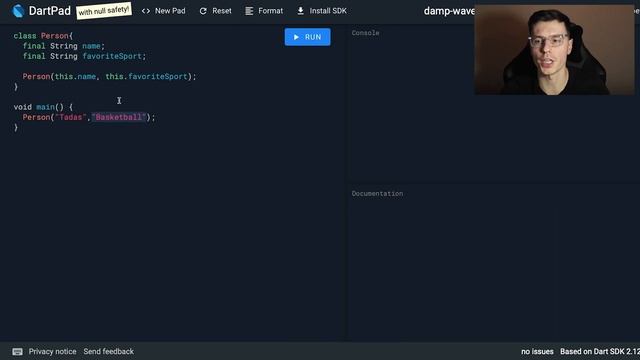Click the Documentation panel label
This screenshot has height=360, width=640.
(x=377, y=194)
